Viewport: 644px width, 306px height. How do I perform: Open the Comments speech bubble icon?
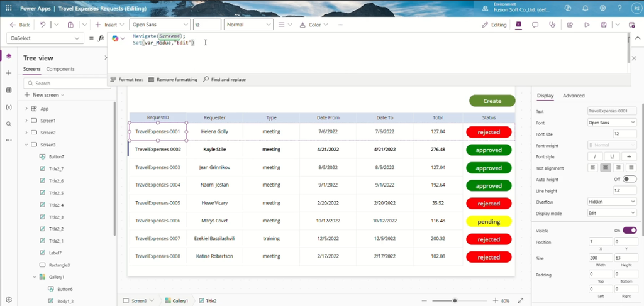[535, 25]
